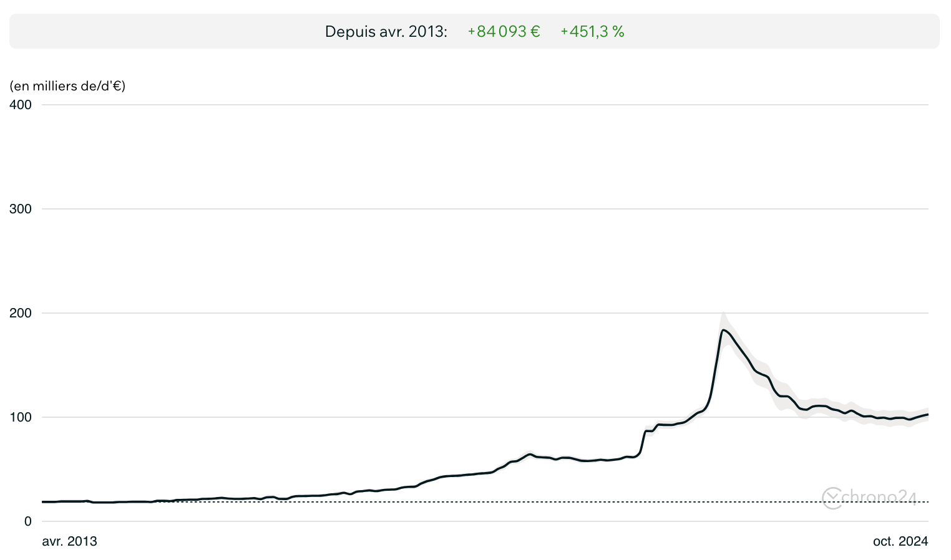Click the 300 y-axis label
Image resolution: width=951 pixels, height=560 pixels.
[21, 209]
